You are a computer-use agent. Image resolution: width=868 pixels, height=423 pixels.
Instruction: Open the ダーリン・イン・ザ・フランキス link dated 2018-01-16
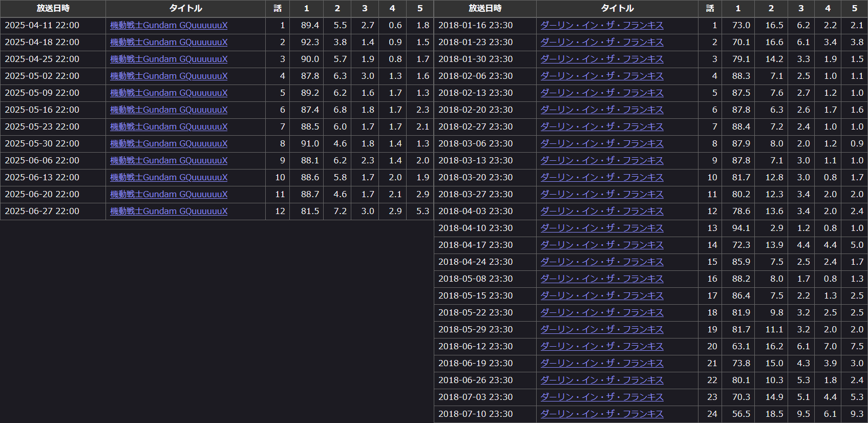[602, 25]
